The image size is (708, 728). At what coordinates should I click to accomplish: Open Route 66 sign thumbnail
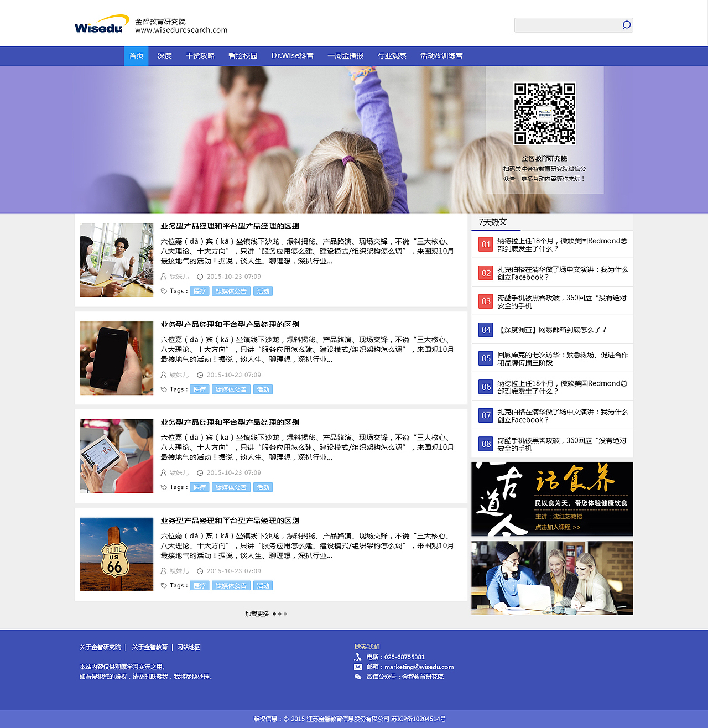[116, 554]
